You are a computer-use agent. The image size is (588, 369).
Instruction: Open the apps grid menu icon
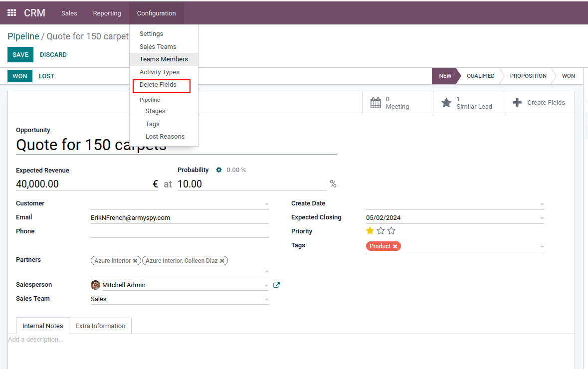[11, 13]
